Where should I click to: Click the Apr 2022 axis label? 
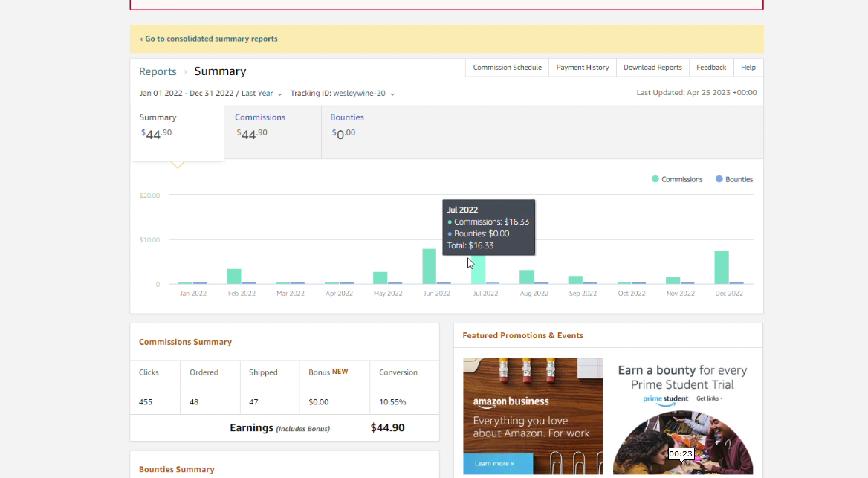tap(340, 294)
